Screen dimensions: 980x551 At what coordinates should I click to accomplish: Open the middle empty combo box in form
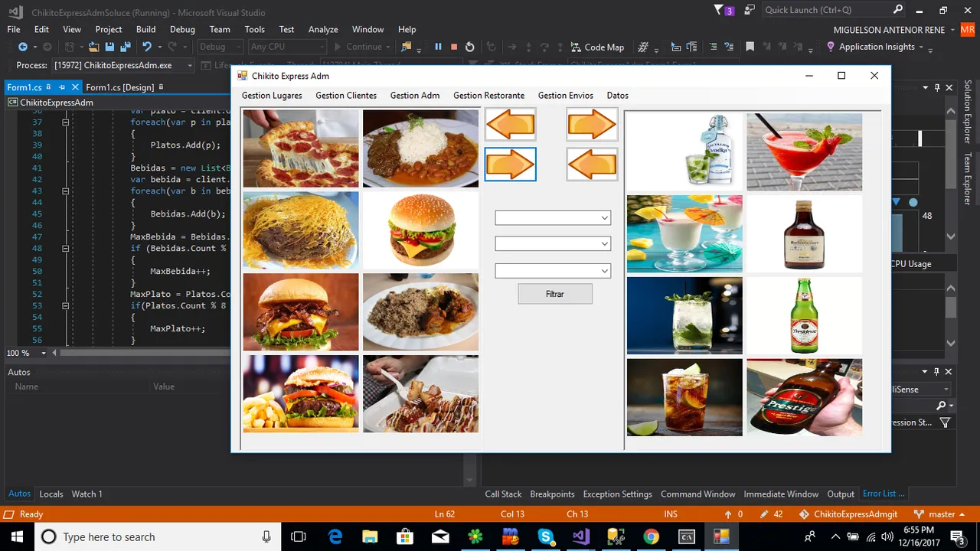(x=553, y=244)
